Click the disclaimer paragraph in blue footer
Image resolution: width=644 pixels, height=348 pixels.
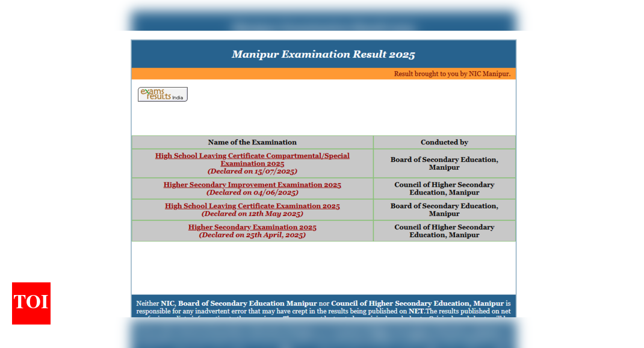click(323, 308)
